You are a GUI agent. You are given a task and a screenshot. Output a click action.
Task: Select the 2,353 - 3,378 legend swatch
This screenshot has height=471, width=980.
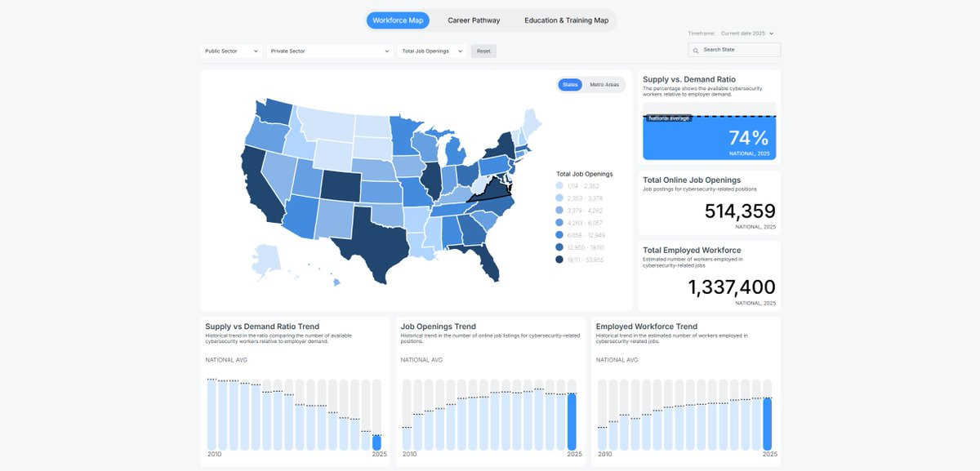559,198
